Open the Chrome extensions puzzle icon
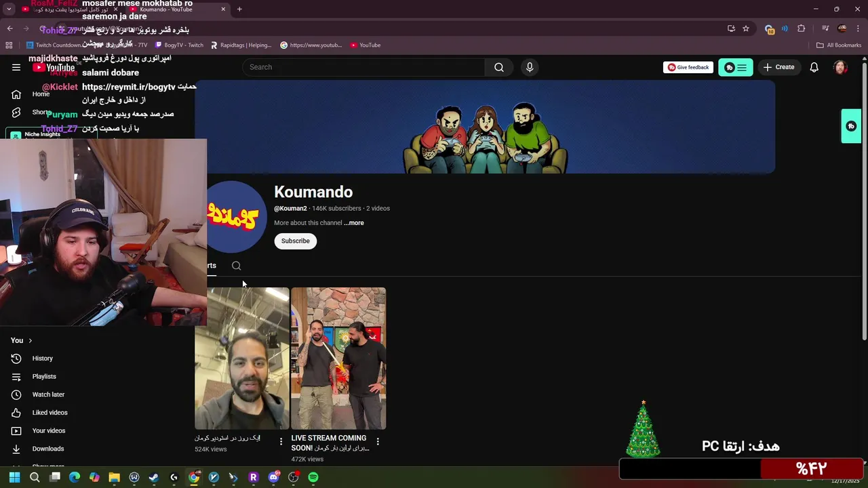Screen dimensions: 868x488 point(802,28)
